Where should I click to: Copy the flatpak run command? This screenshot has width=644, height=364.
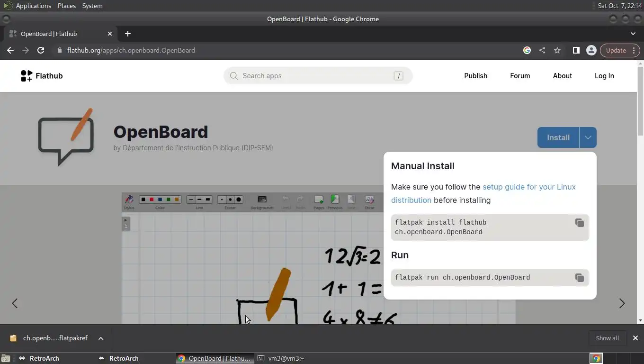pos(579,278)
